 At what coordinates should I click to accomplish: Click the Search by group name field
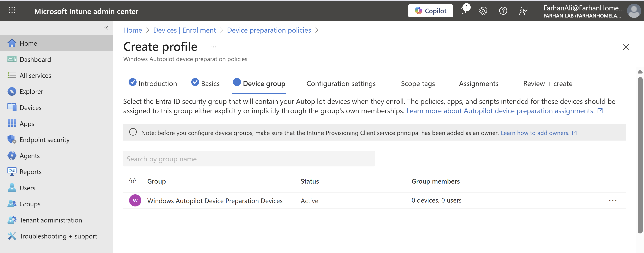(x=249, y=159)
